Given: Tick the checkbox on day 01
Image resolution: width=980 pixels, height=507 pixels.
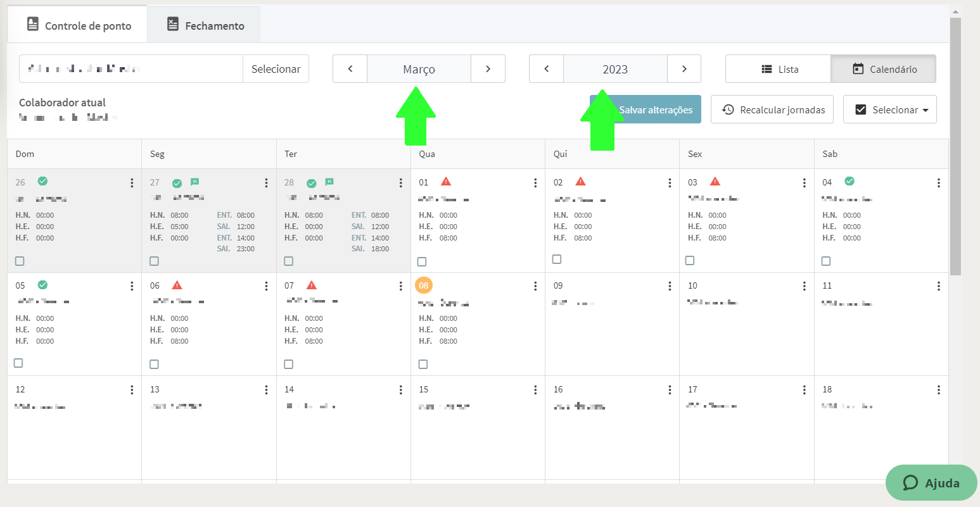Looking at the screenshot, I should point(422,261).
